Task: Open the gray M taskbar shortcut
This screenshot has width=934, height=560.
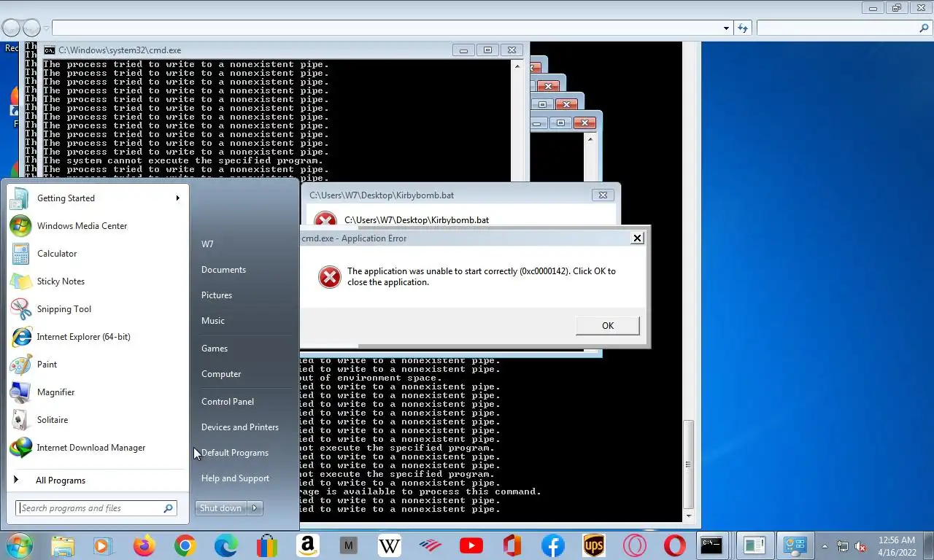Action: [348, 545]
